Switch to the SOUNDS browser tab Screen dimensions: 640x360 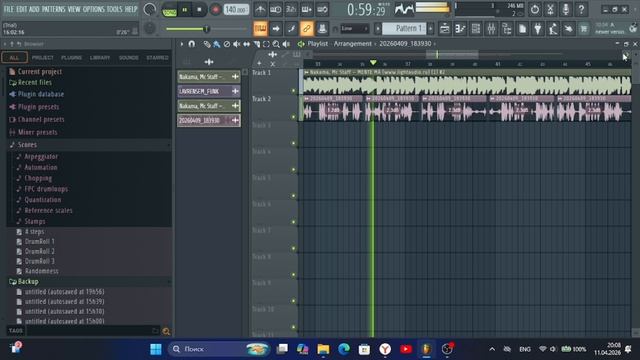click(129, 58)
